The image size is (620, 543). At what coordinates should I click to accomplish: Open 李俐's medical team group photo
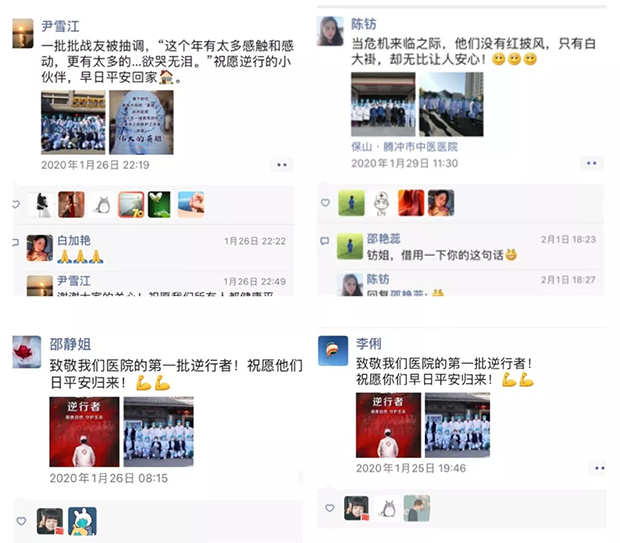click(x=457, y=425)
